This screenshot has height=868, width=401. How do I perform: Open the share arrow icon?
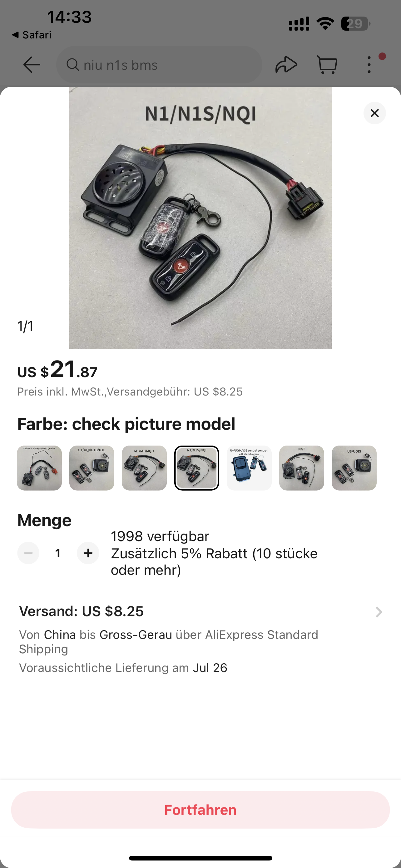click(x=286, y=64)
